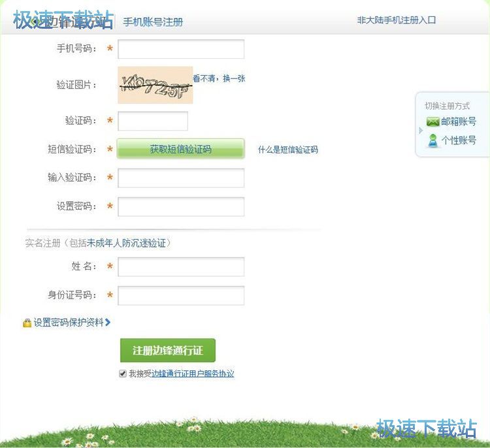490x448 pixels.
Task: Click the person icon for 个性账号
Action: 433,140
